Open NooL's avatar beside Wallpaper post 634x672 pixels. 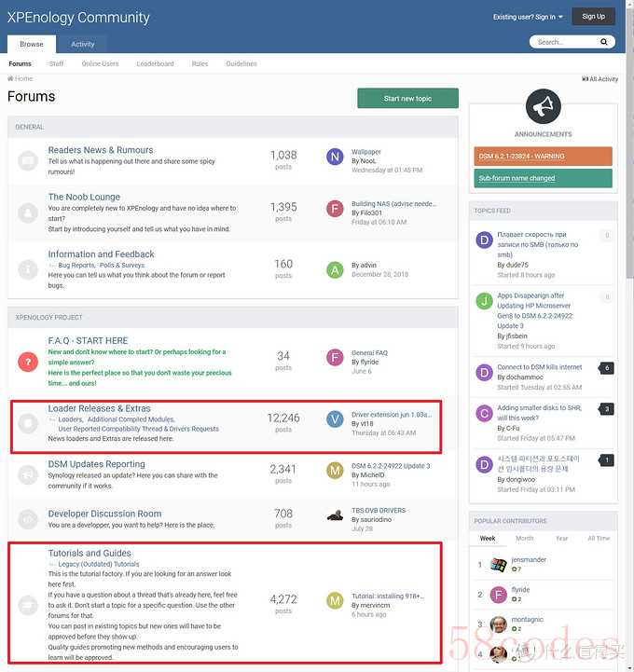coord(335,157)
